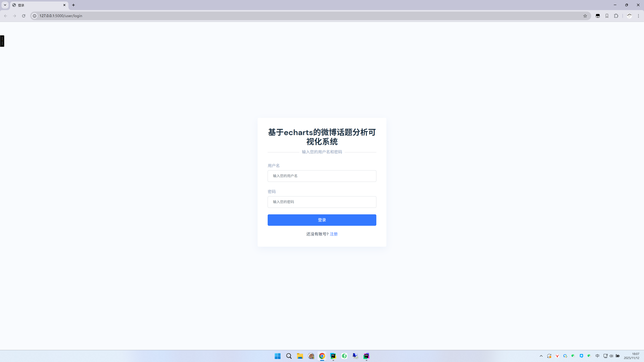This screenshot has height=362, width=644.
Task: Open PyCharm from the taskbar
Action: point(333,356)
